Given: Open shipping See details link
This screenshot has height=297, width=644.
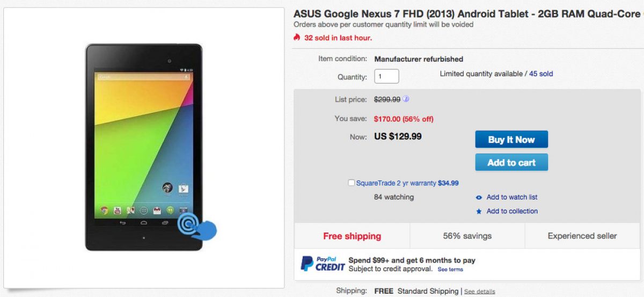Looking at the screenshot, I should (479, 292).
